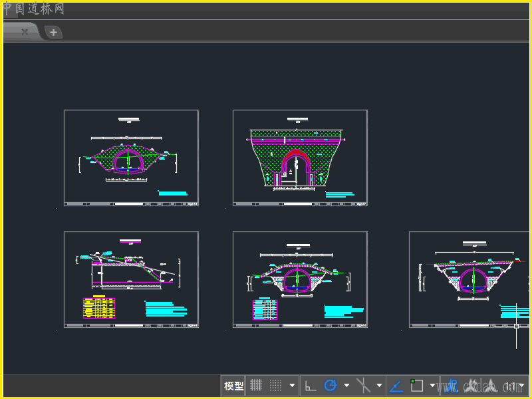Click the magenta table in bottom-middle drawing
Image resolution: width=532 pixels, height=399 pixels.
point(265,309)
